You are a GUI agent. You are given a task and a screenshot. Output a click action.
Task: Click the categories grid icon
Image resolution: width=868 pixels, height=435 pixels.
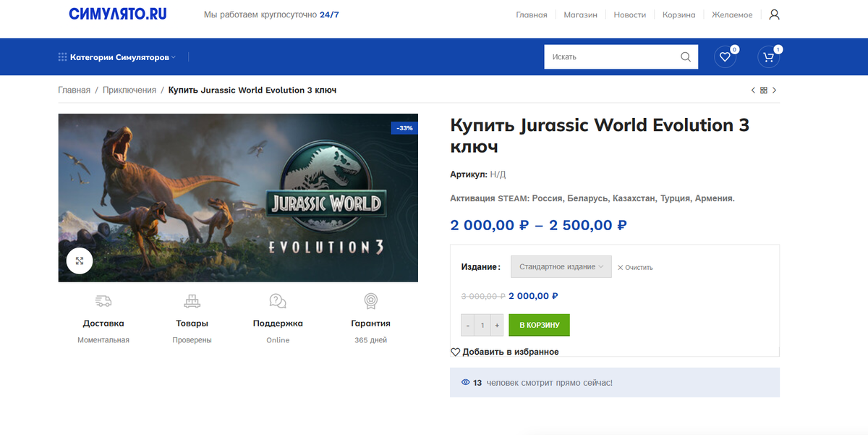62,57
